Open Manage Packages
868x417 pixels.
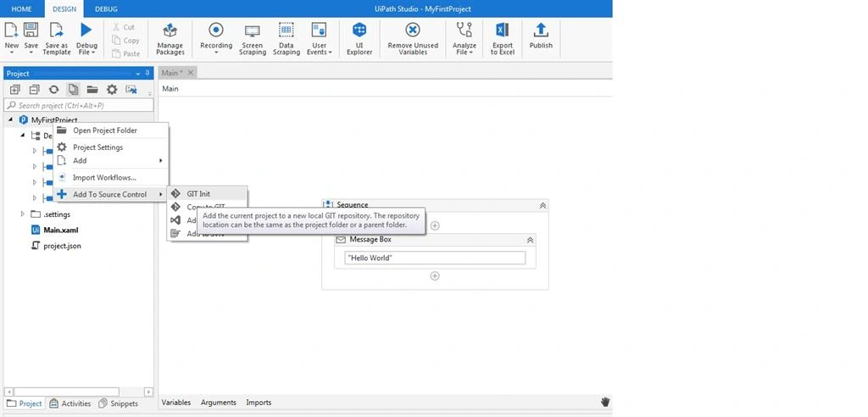170,37
